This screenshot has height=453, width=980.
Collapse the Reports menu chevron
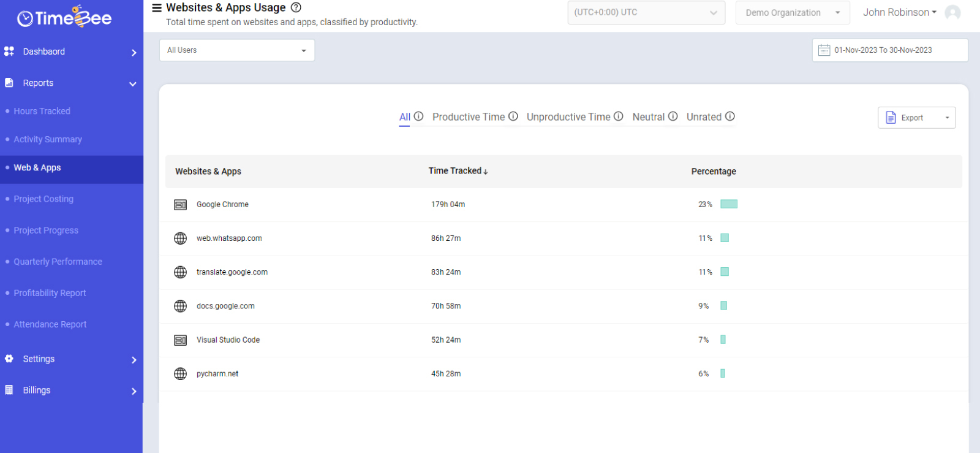[x=133, y=84]
